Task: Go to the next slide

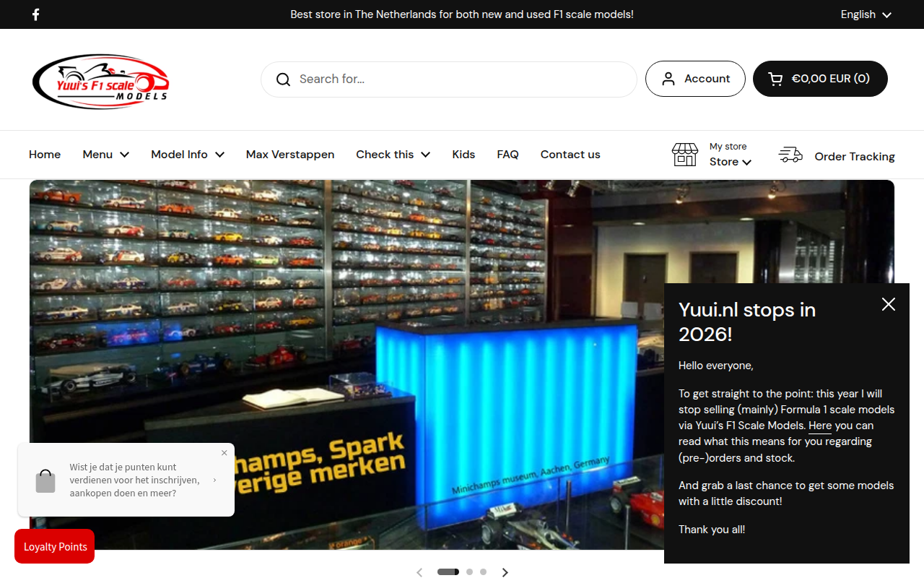Action: pyautogui.click(x=505, y=572)
